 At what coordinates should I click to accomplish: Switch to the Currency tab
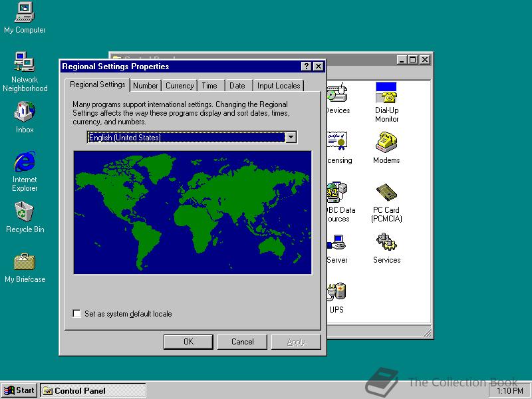pos(180,86)
